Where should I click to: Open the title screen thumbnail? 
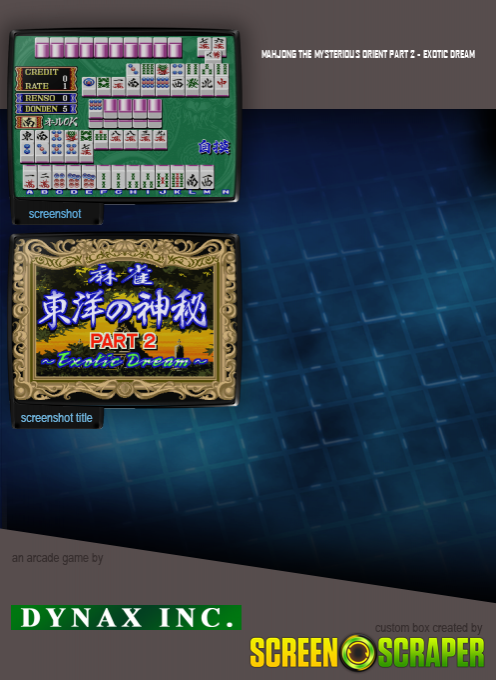124,320
